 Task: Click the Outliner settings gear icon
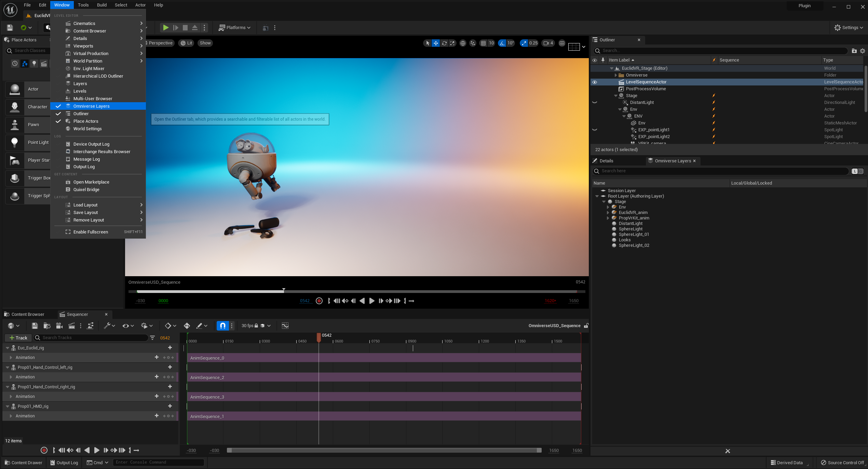click(863, 51)
